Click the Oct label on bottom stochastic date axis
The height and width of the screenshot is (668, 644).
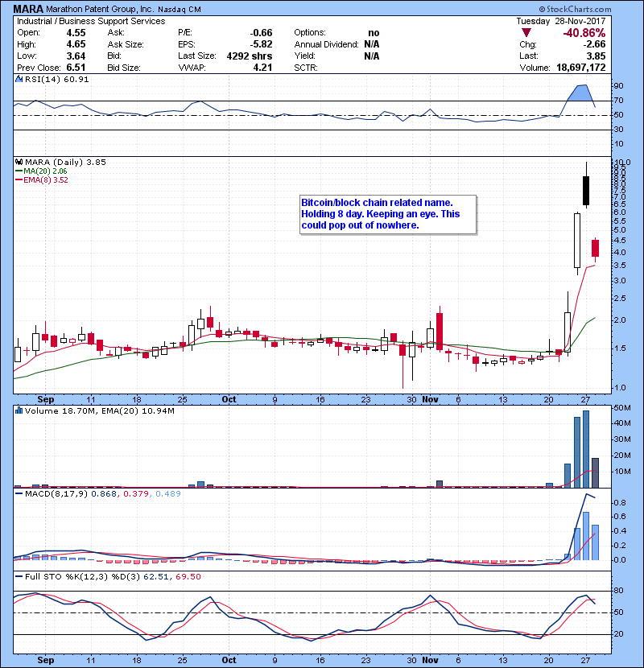click(229, 660)
